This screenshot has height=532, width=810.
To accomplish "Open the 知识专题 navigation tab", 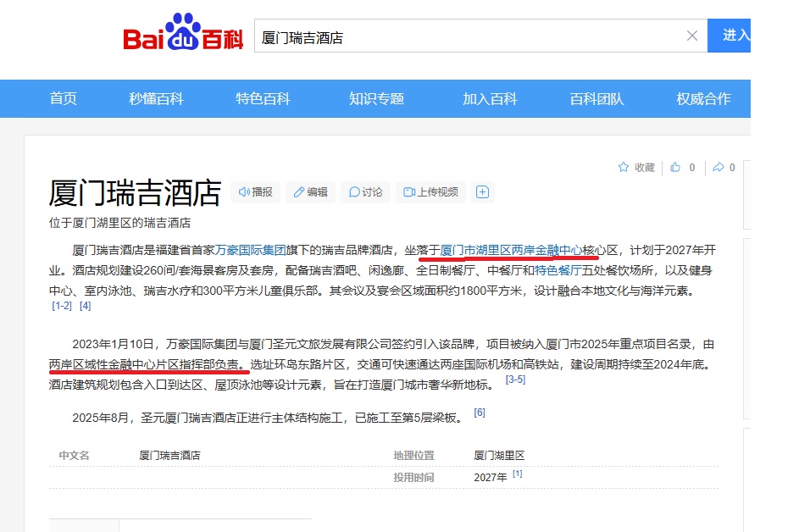I will click(x=376, y=98).
